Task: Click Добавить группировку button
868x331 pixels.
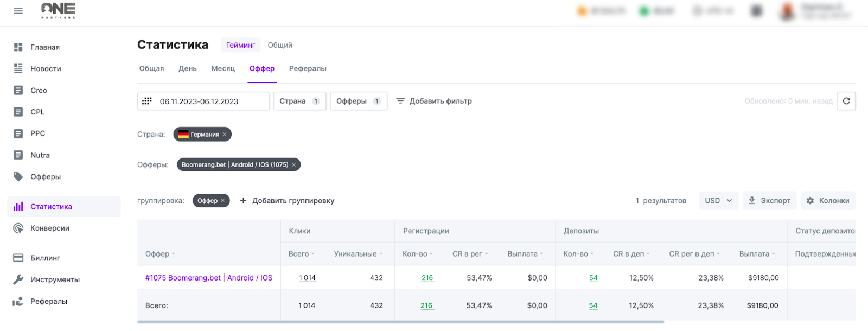Action: coord(287,201)
